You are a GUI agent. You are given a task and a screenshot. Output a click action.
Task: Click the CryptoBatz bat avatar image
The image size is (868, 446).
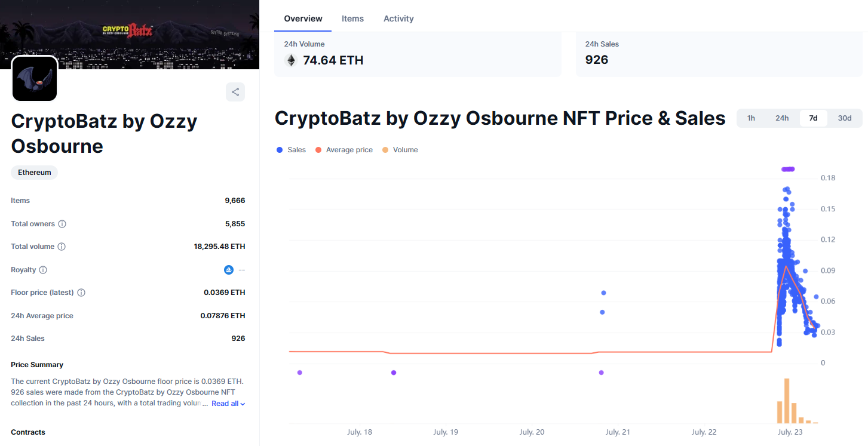point(35,78)
